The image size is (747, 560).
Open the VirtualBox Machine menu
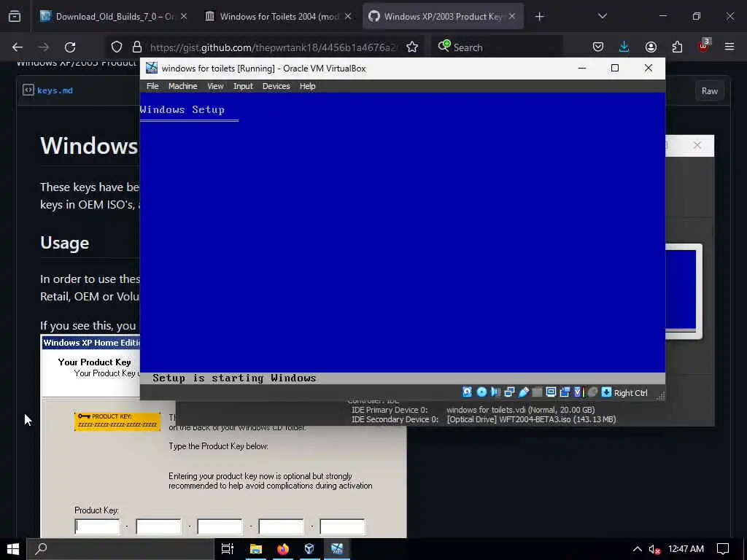point(182,86)
